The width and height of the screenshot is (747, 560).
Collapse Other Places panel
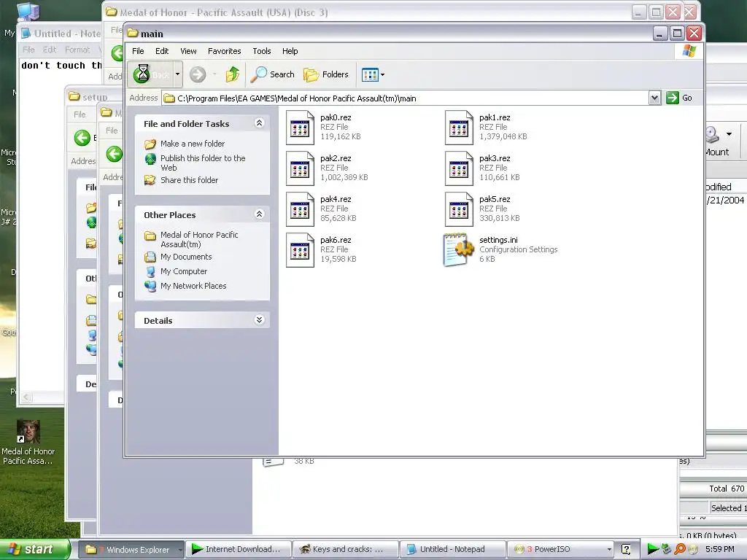[x=259, y=214]
